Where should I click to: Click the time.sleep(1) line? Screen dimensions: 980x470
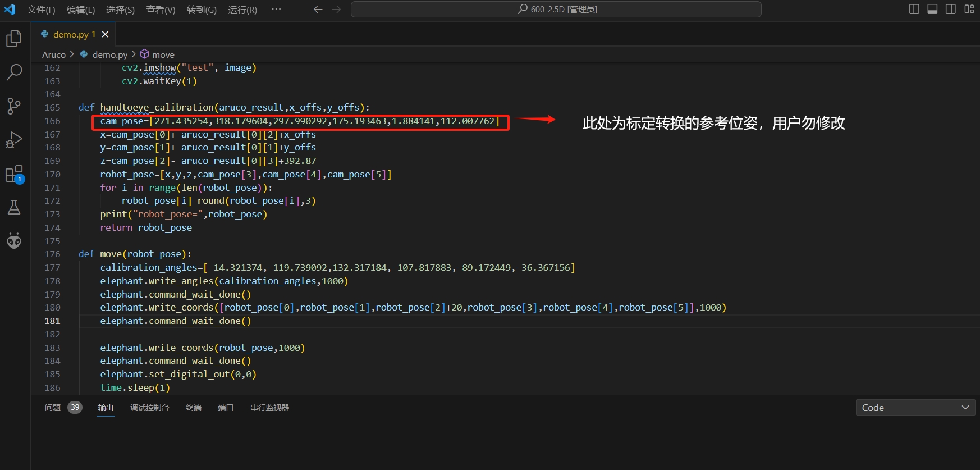tap(135, 388)
